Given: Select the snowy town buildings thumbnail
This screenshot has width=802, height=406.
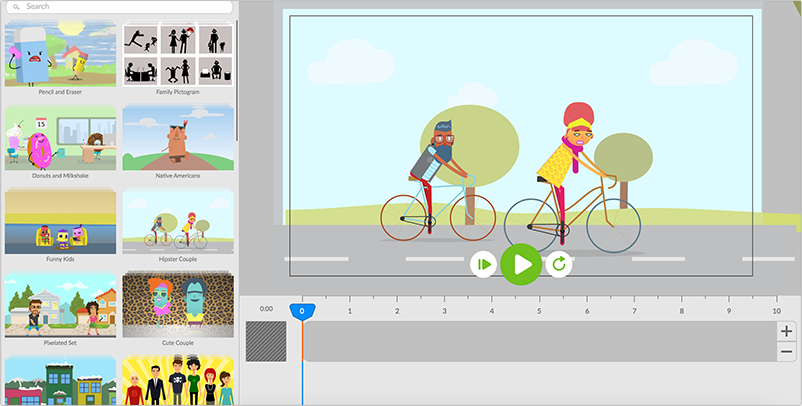Looking at the screenshot, I should 60,381.
